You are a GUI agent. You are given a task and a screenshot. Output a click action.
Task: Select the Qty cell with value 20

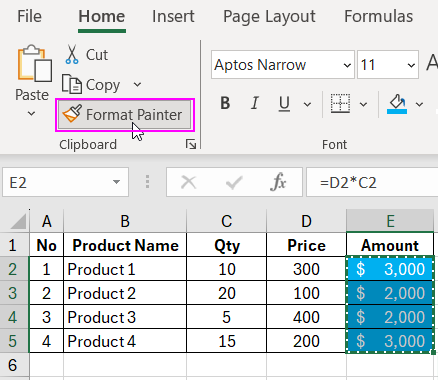click(x=227, y=293)
